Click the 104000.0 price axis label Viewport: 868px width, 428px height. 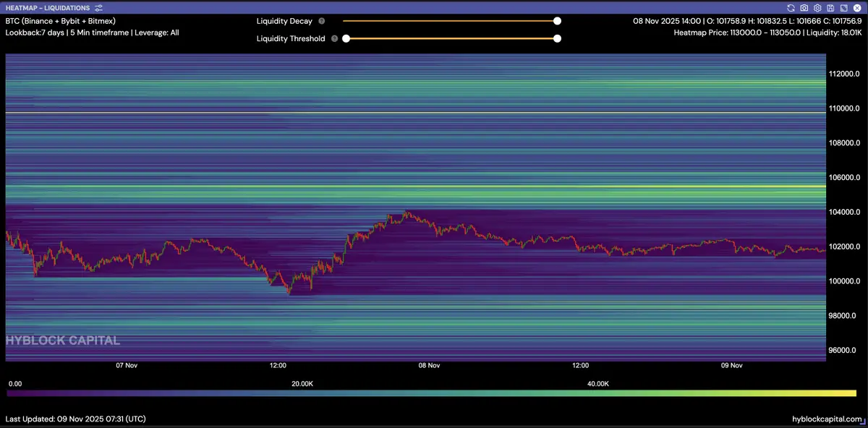click(844, 212)
